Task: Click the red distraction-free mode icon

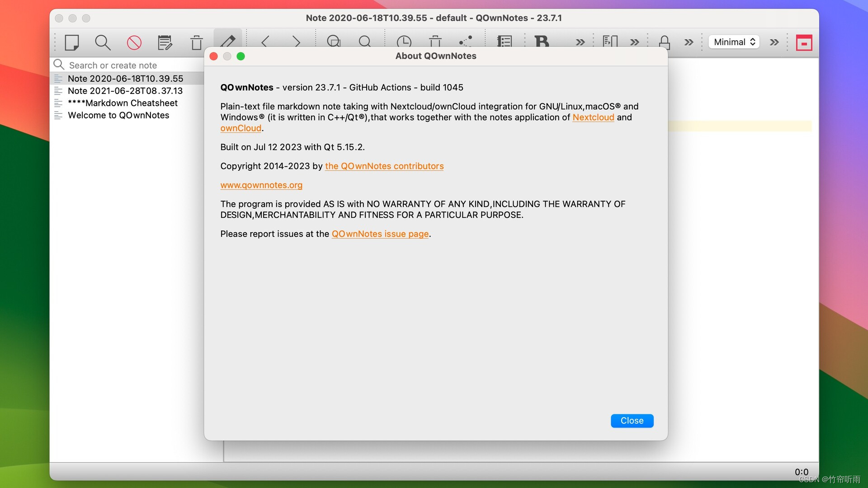Action: (804, 42)
